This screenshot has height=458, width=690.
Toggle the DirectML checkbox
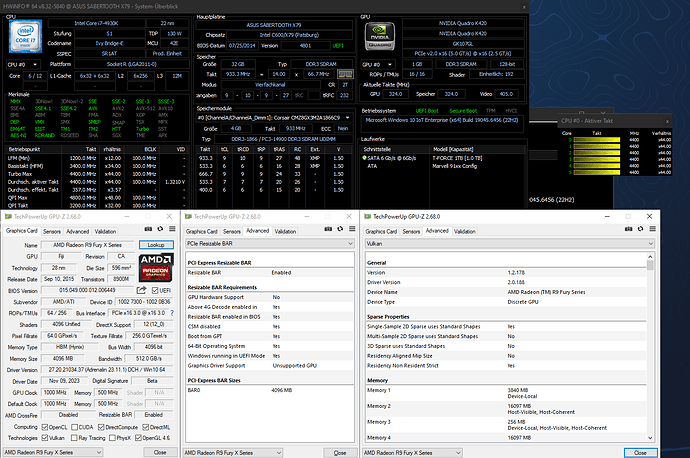pyautogui.click(x=145, y=427)
